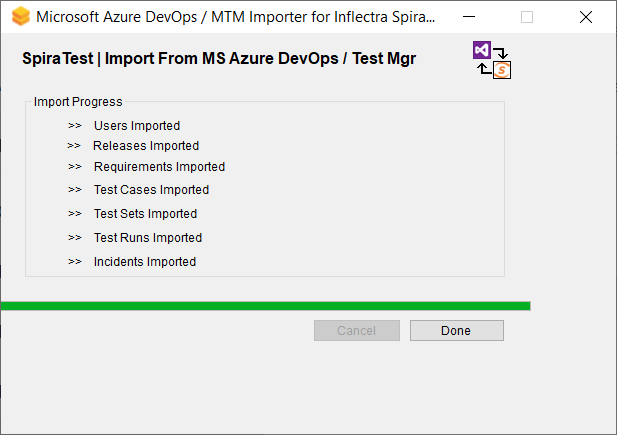Select the Incidents Imported status text
The width and height of the screenshot is (617, 435).
[145, 262]
